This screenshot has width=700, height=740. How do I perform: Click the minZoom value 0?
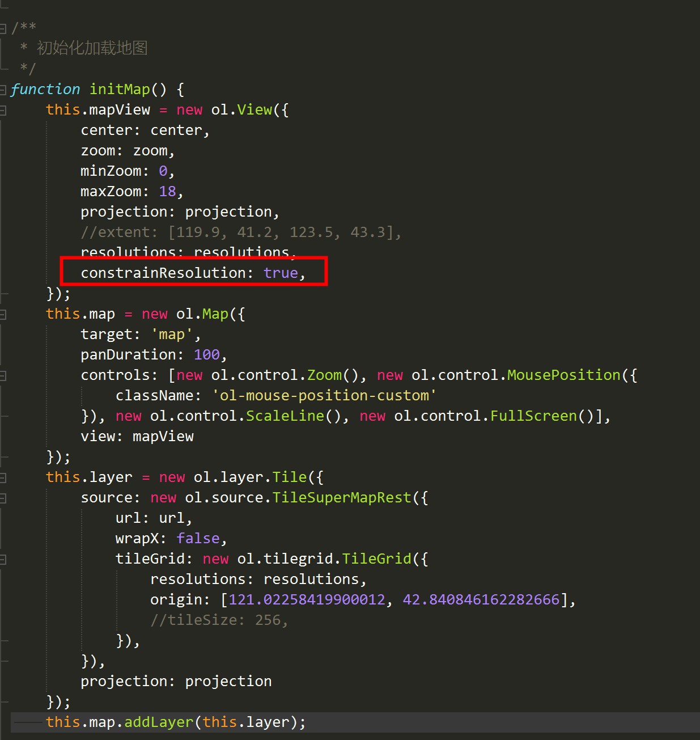(x=163, y=171)
